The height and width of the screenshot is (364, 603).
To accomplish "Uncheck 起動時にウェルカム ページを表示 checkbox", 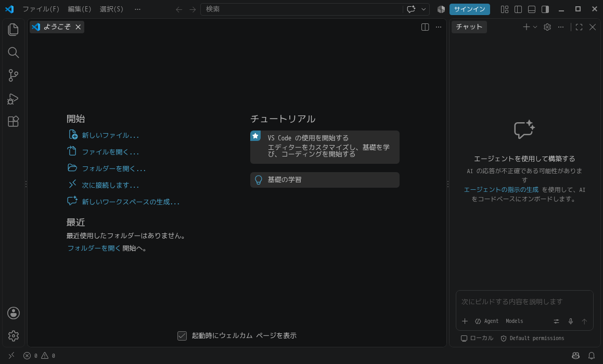I will point(182,335).
